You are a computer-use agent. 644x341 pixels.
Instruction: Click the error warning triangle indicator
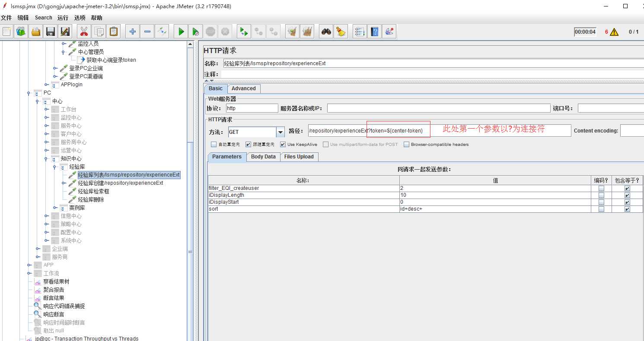614,32
